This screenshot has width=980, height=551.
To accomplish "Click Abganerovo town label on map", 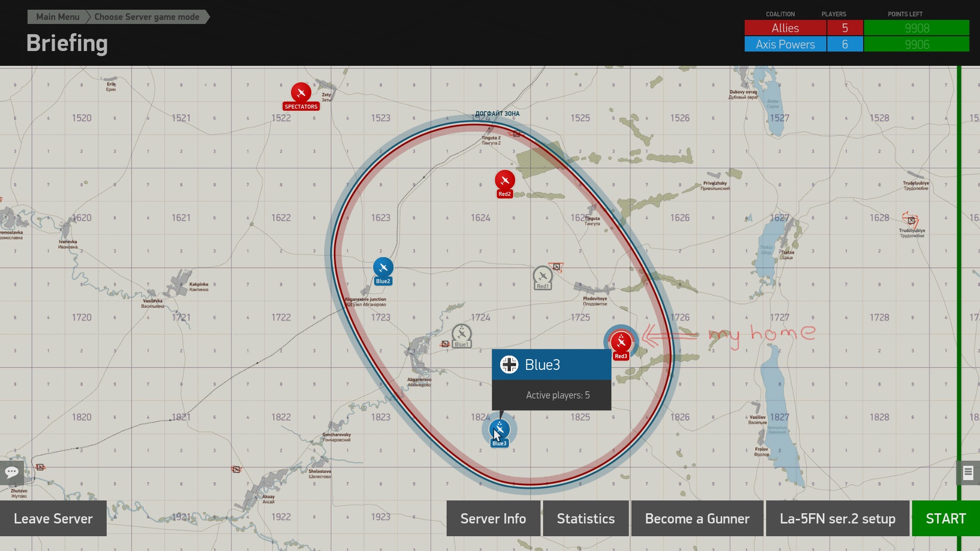I will 419,382.
